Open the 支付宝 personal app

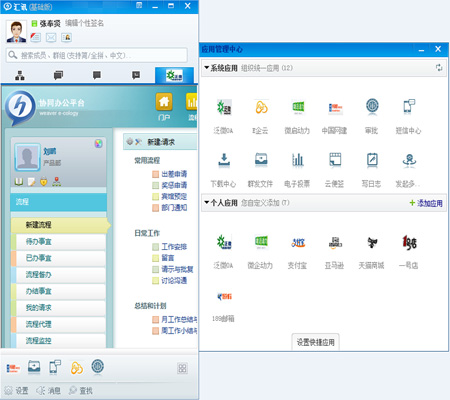coord(298,243)
